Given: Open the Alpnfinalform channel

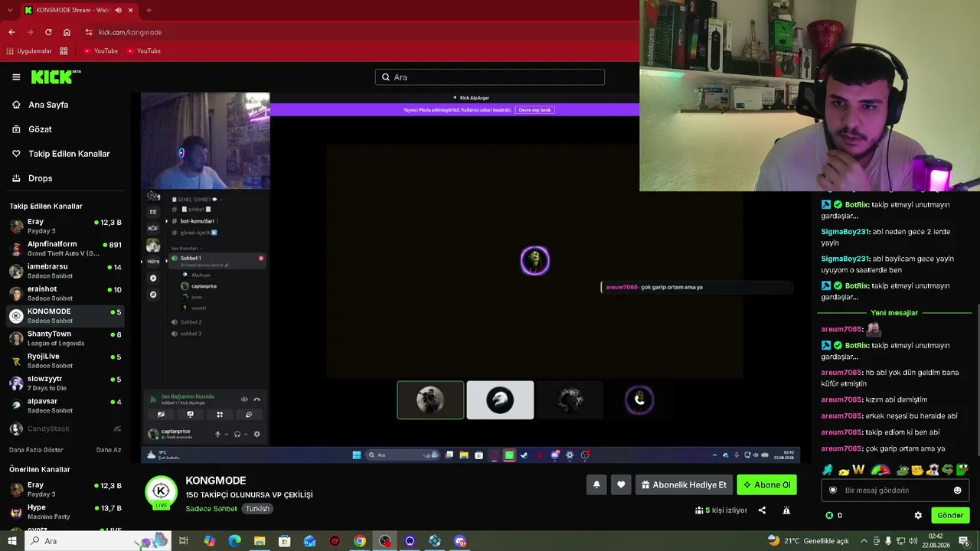Looking at the screenshot, I should tap(65, 249).
